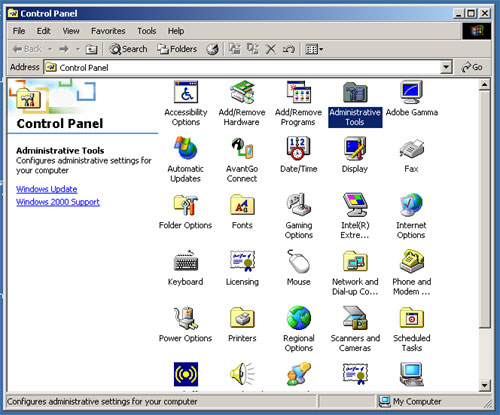Select the Add/Remove Programs icon

pos(299,92)
